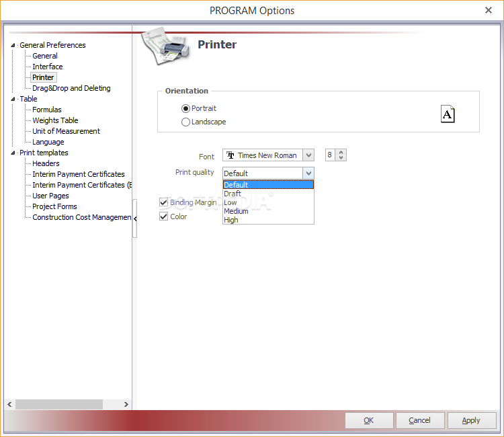Open the Headers tree item
Screen dimensions: 504x437
tap(46, 163)
